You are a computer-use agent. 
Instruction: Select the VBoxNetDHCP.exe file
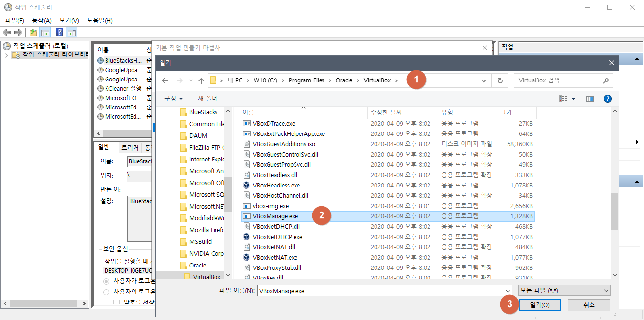click(x=277, y=237)
